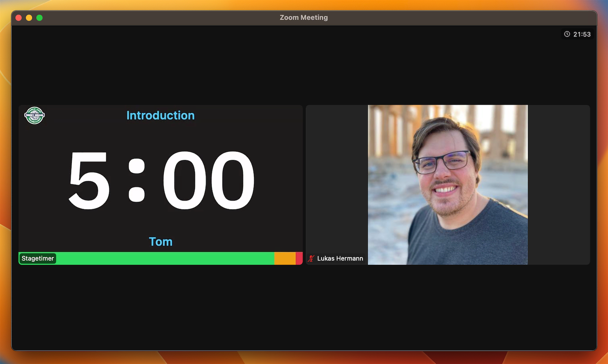
Task: Click the red segment at the progress bar end
Action: click(x=299, y=258)
